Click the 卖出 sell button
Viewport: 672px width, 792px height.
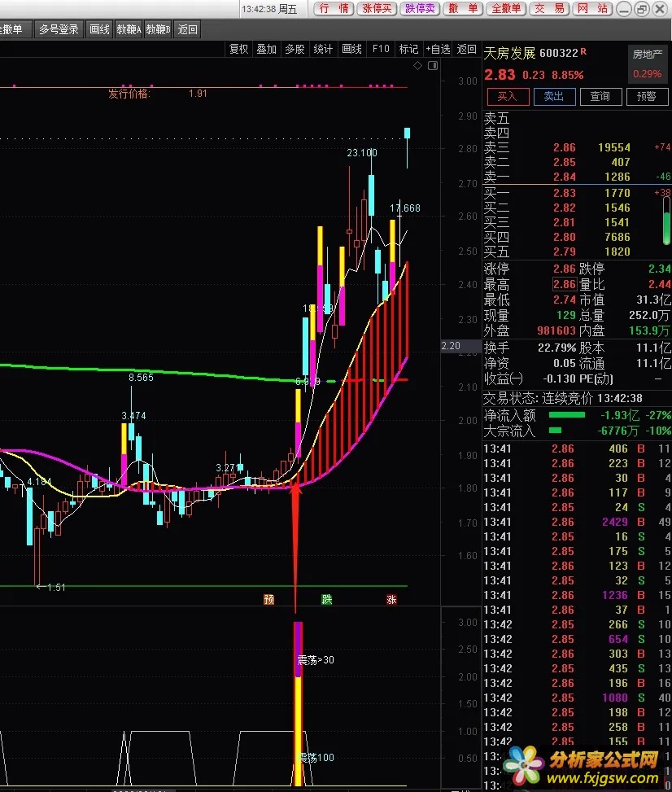tap(554, 97)
